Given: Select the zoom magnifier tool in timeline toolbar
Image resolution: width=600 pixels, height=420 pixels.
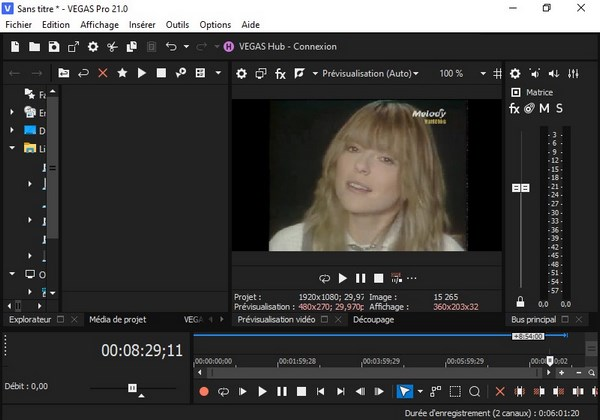Looking at the screenshot, I should 475,391.
